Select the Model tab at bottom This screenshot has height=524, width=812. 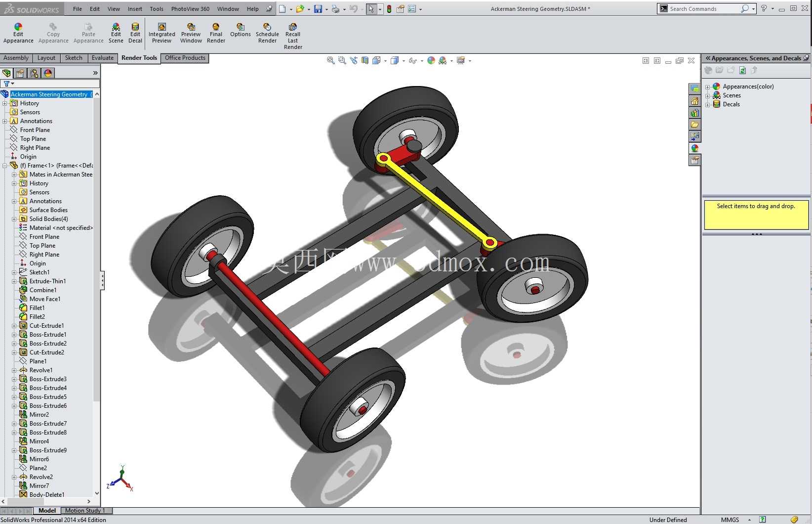(47, 511)
